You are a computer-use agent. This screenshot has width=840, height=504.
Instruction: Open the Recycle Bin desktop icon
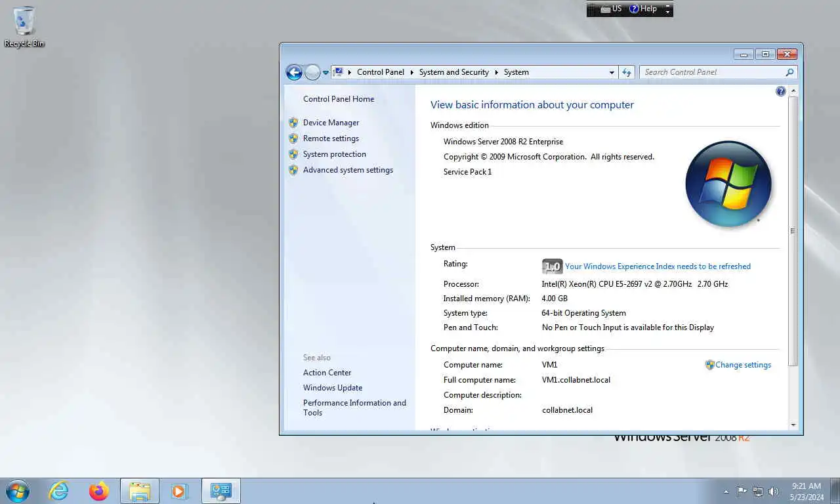[24, 27]
